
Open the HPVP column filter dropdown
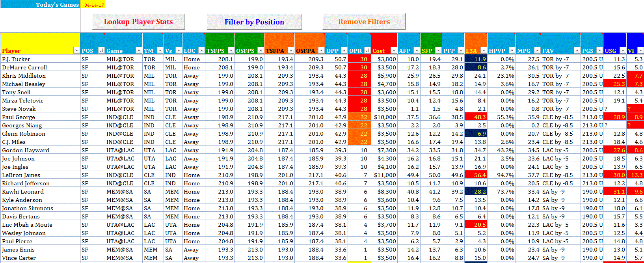[512, 50]
